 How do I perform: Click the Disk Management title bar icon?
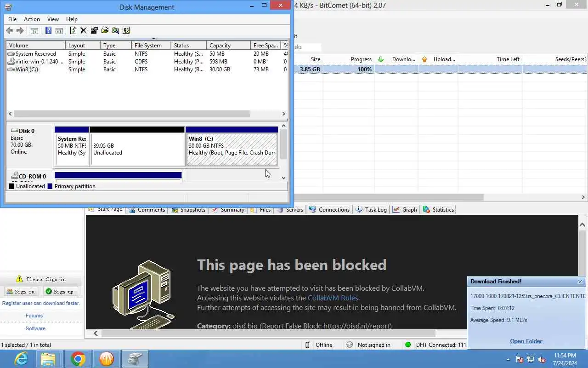point(8,7)
